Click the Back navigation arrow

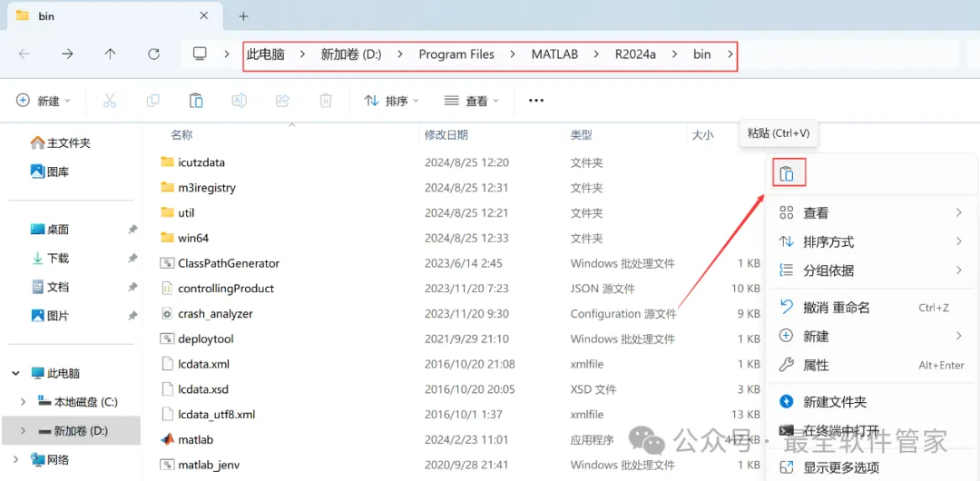click(x=24, y=54)
